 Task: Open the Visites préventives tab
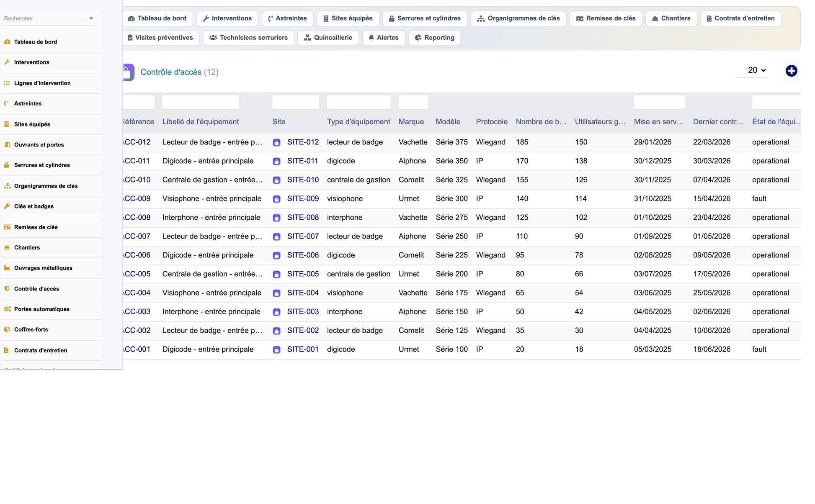[x=161, y=38]
